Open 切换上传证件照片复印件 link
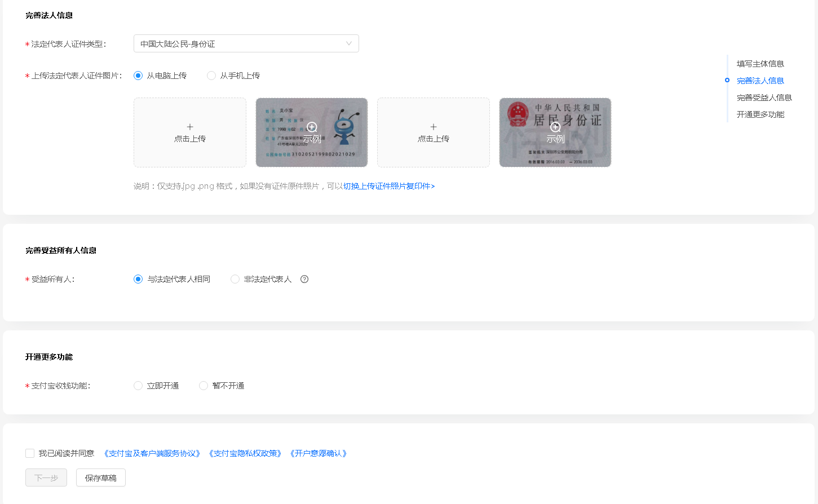818x504 pixels. [x=389, y=186]
